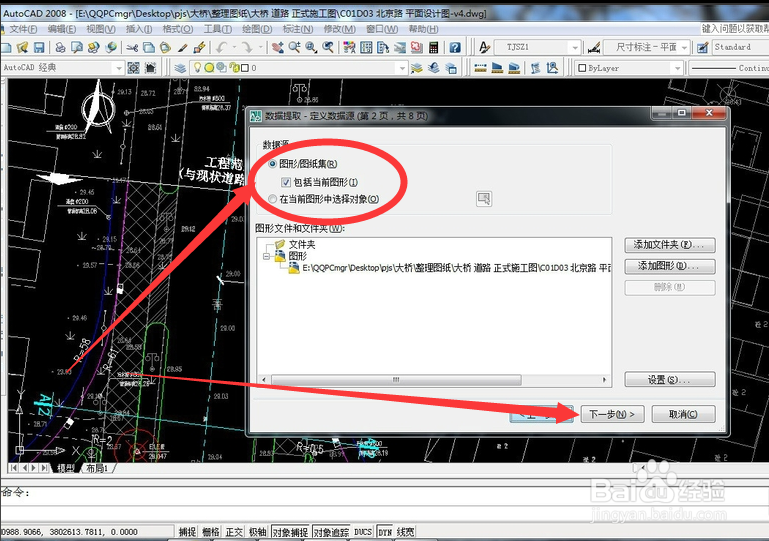Click the Block Editor icon
This screenshot has height=541, width=769.
199,48
